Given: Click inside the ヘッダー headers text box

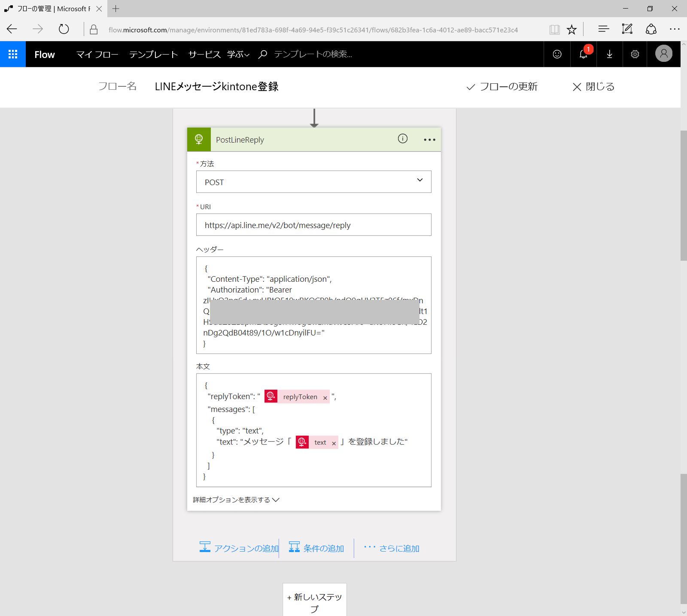Looking at the screenshot, I should (x=314, y=305).
